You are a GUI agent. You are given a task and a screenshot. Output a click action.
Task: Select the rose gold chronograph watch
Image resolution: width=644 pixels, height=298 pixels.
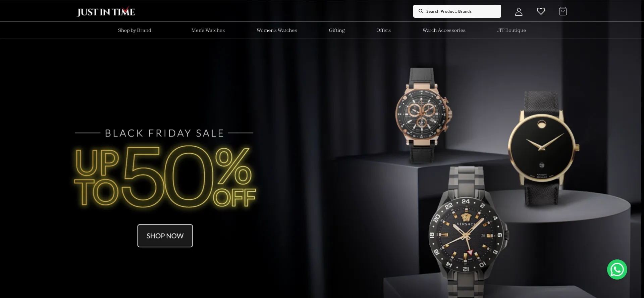423,115
